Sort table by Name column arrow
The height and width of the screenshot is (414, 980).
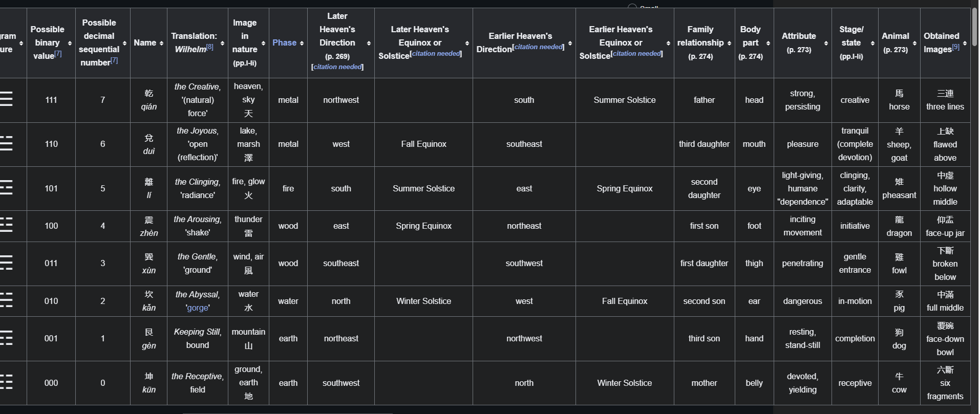click(x=161, y=43)
